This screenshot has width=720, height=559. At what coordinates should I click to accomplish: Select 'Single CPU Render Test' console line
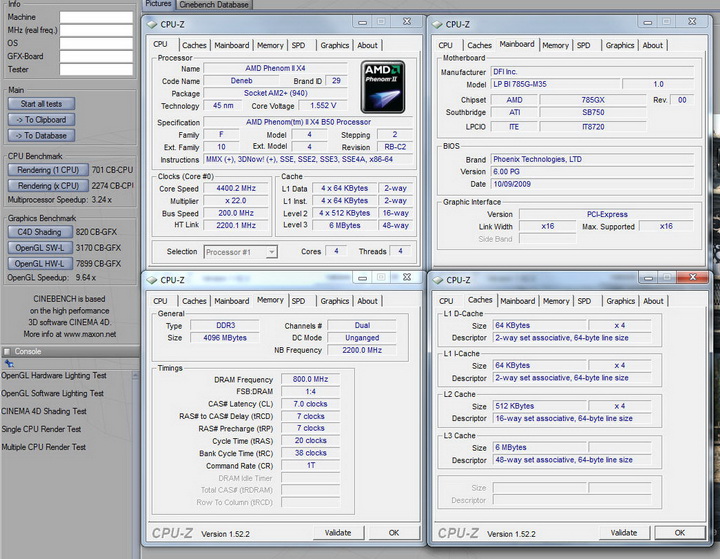[41, 429]
